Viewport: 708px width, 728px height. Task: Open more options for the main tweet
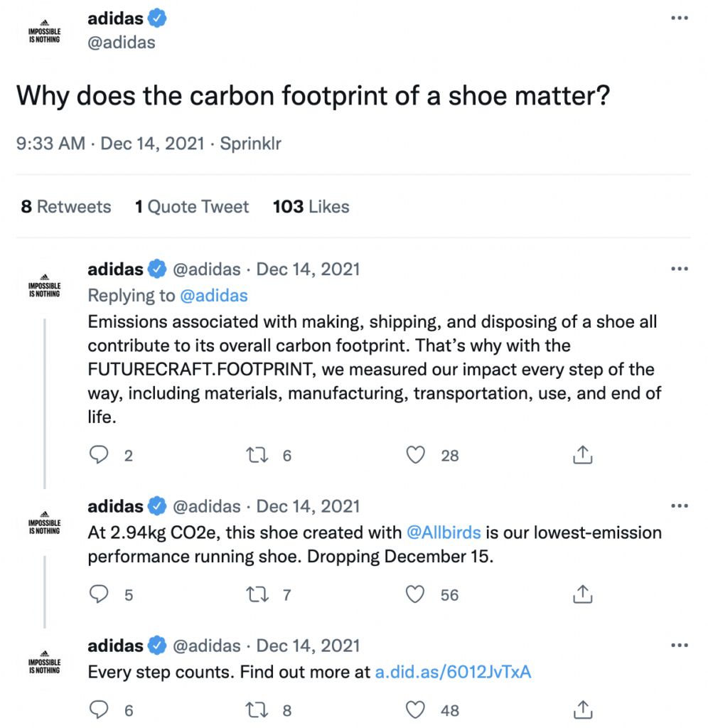coord(679,18)
